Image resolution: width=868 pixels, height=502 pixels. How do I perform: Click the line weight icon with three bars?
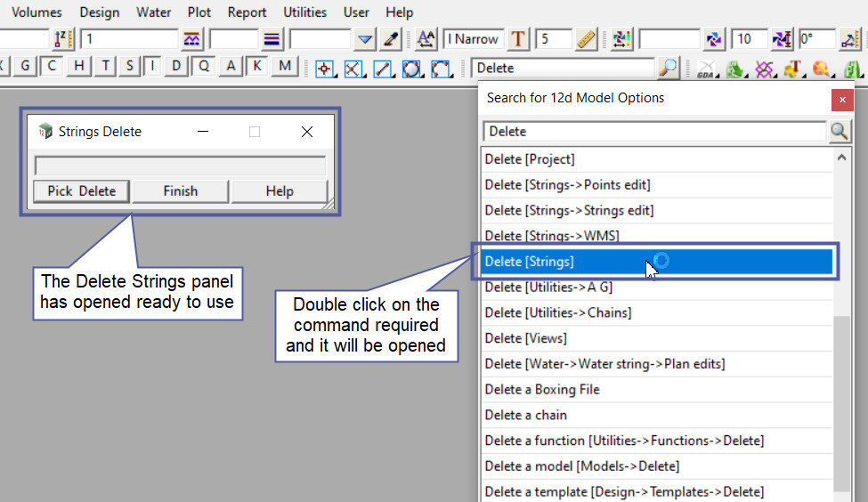(x=272, y=39)
